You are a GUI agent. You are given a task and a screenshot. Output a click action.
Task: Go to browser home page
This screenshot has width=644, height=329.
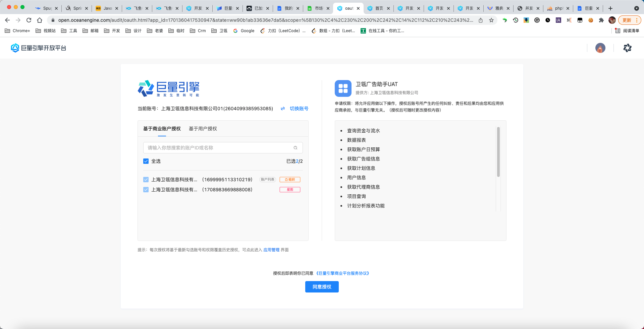40,20
